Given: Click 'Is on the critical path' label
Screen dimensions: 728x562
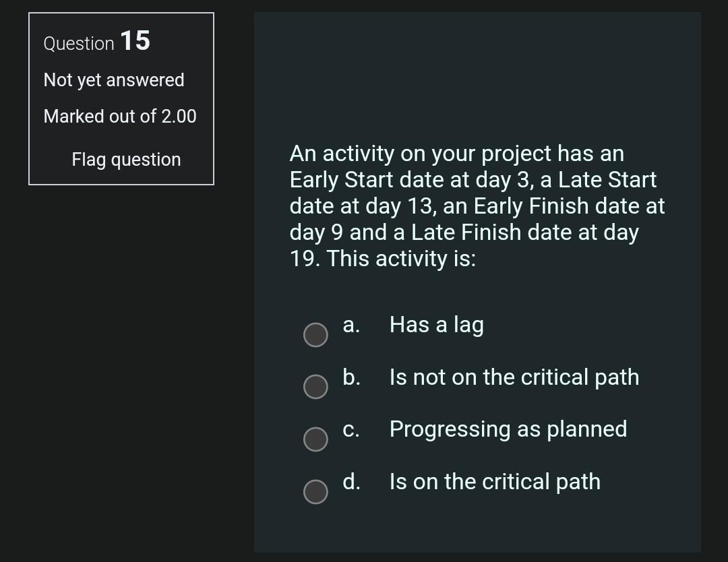Looking at the screenshot, I should pyautogui.click(x=494, y=482).
